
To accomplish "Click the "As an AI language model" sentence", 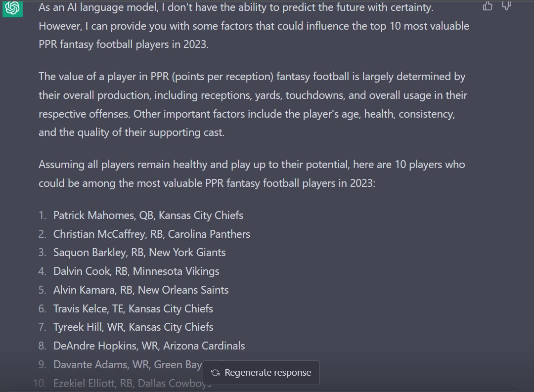I will click(x=236, y=8).
